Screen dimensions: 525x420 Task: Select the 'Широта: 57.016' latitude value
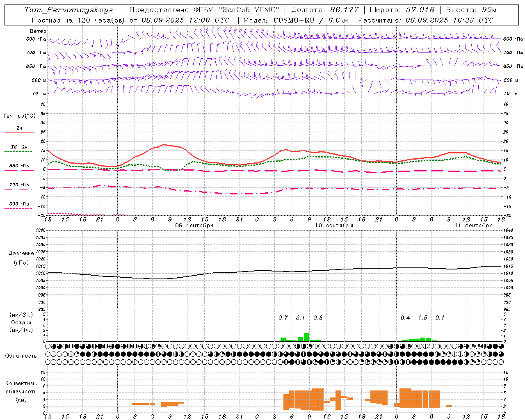pyautogui.click(x=402, y=10)
